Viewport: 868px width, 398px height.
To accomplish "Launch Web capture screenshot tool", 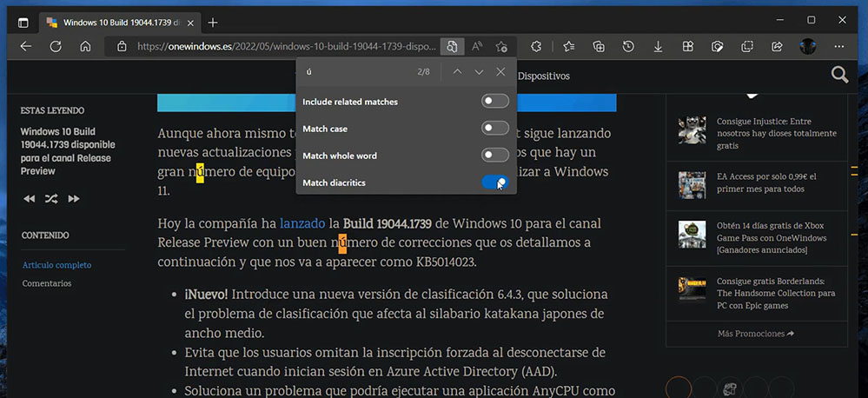I will [x=718, y=47].
